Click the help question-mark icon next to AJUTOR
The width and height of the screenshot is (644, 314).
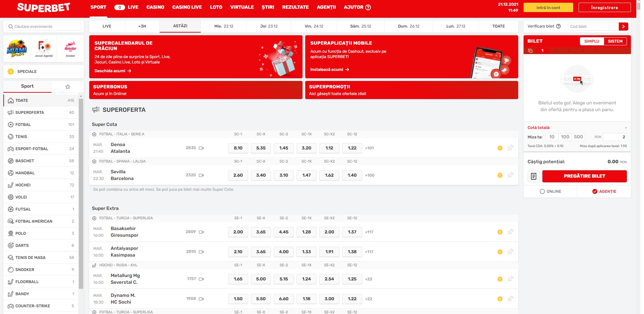(x=368, y=7)
